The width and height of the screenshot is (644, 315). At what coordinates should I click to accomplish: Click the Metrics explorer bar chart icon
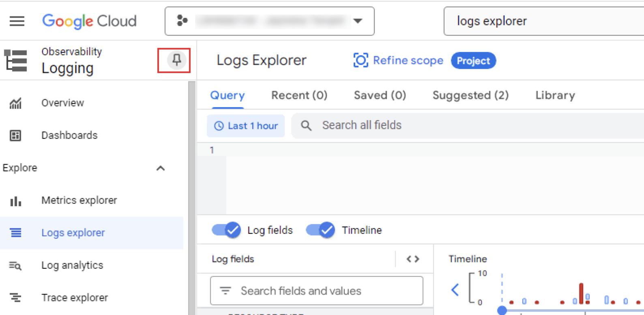15,201
